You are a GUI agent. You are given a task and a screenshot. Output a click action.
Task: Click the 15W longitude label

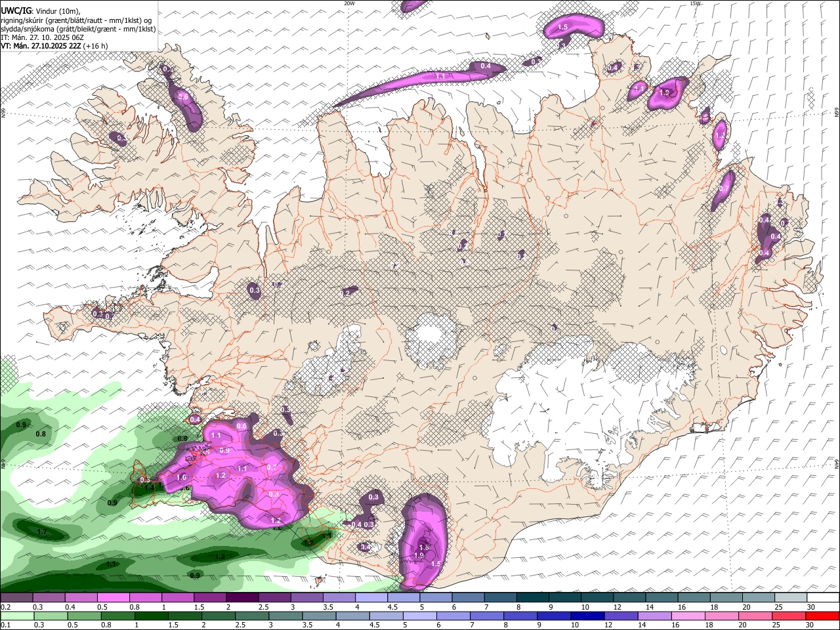(x=695, y=3)
